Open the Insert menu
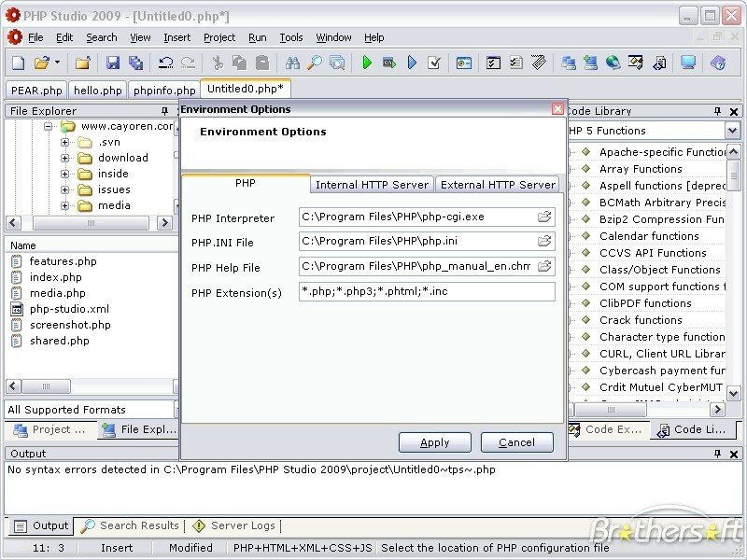This screenshot has width=747, height=560. pyautogui.click(x=176, y=37)
